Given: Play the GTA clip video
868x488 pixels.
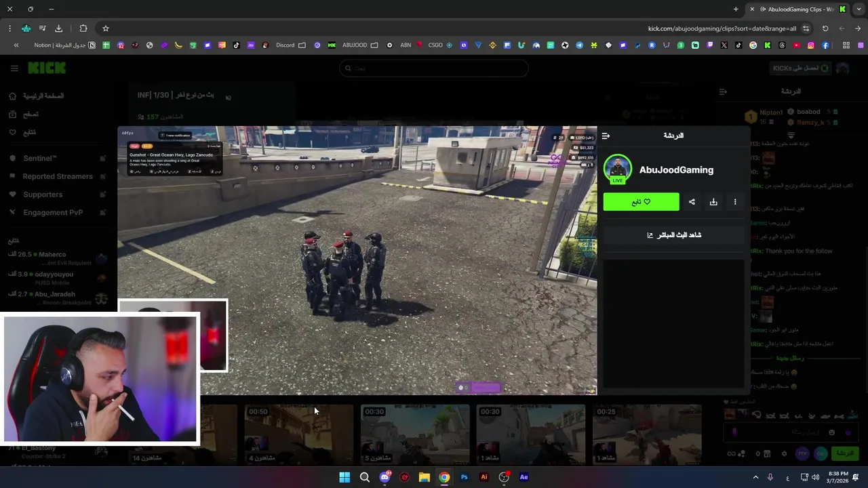Looking at the screenshot, I should 357,260.
